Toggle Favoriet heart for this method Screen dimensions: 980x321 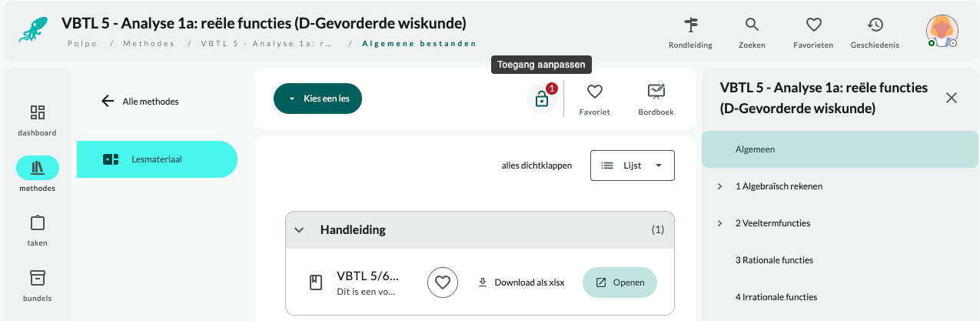594,92
